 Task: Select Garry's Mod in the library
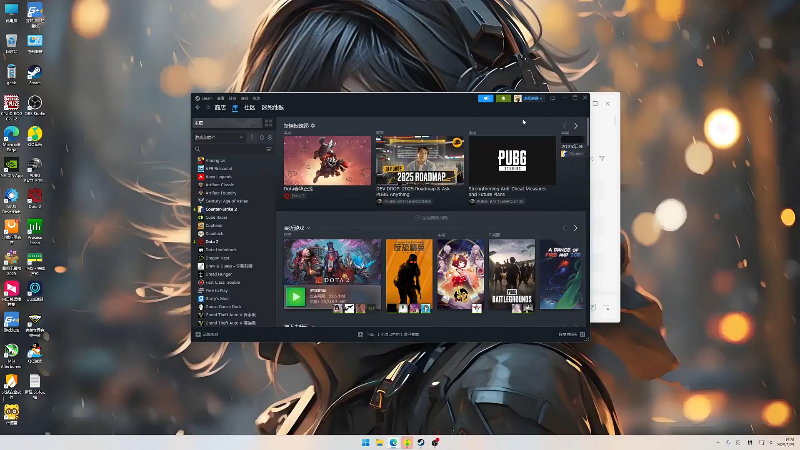pos(217,299)
